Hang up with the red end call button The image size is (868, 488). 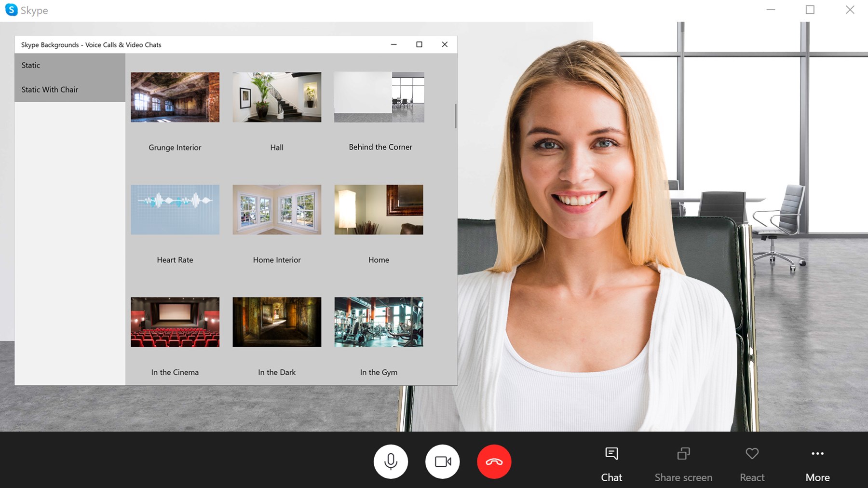494,461
